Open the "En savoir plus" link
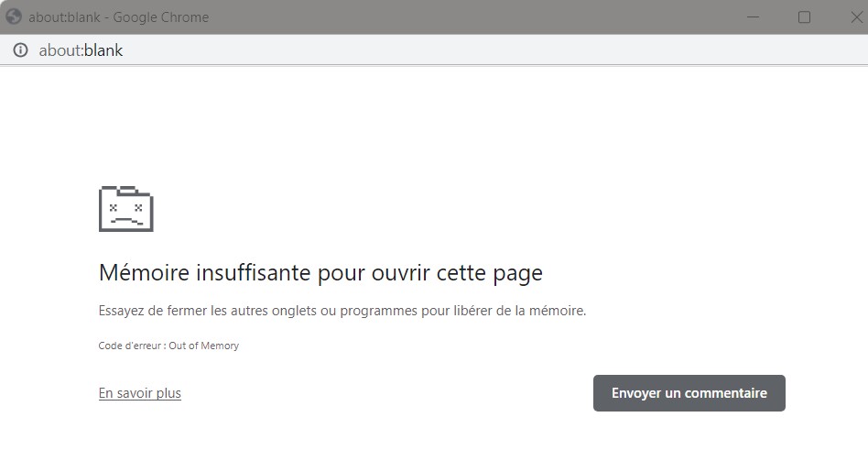This screenshot has width=868, height=472. click(x=139, y=393)
